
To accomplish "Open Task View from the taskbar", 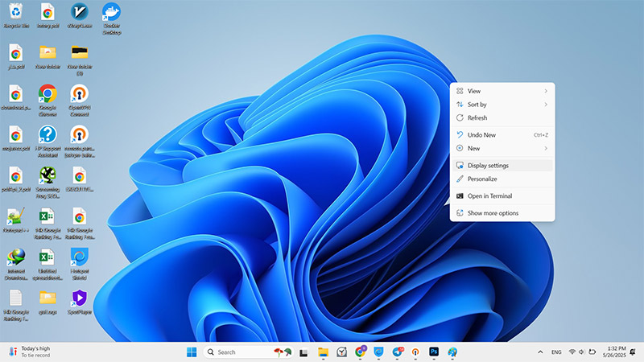I will 303,352.
